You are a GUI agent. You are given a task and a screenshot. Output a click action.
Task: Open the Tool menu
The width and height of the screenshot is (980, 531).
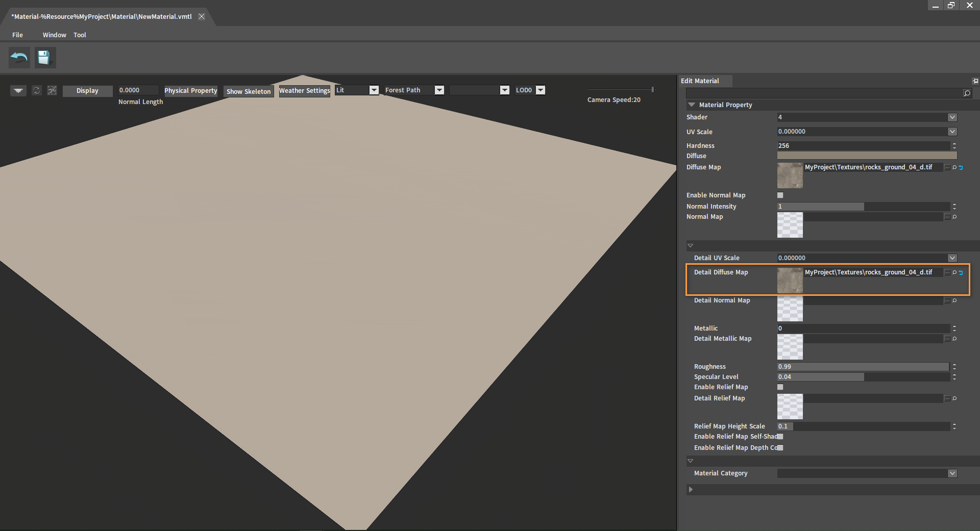click(80, 35)
